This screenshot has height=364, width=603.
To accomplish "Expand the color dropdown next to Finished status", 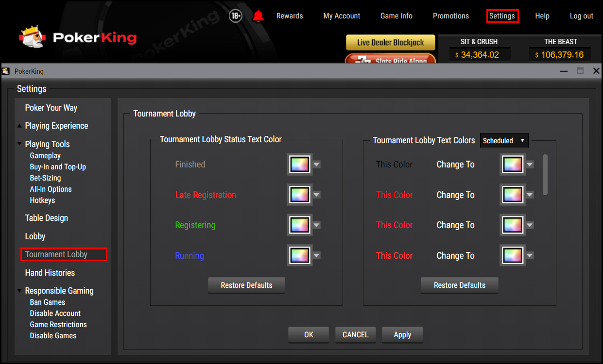I will (x=316, y=164).
